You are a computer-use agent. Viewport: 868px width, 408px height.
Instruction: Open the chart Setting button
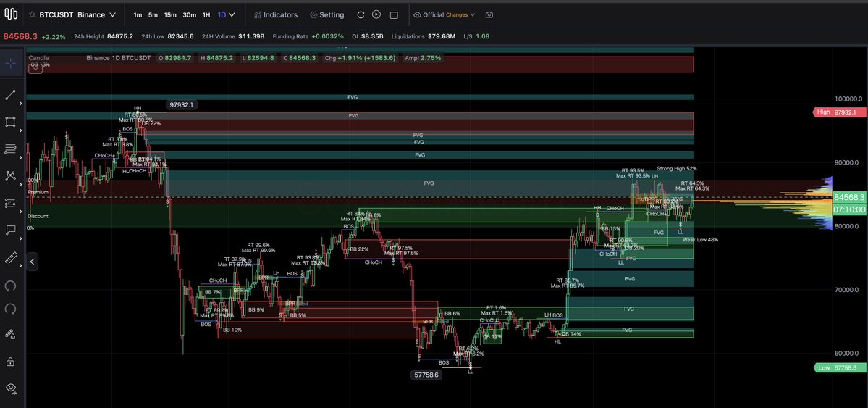click(x=327, y=15)
